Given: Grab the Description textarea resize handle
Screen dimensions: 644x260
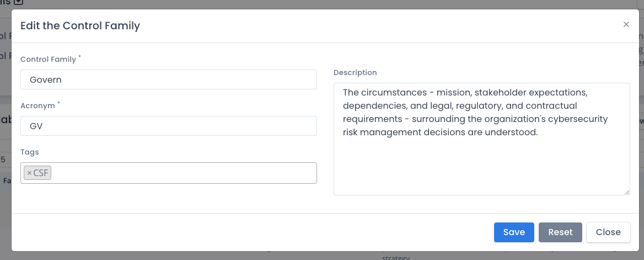Looking at the screenshot, I should coord(627,192).
